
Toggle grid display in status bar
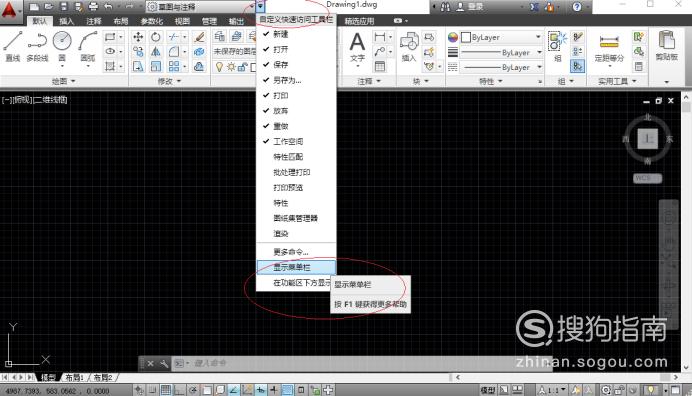[x=166, y=390]
